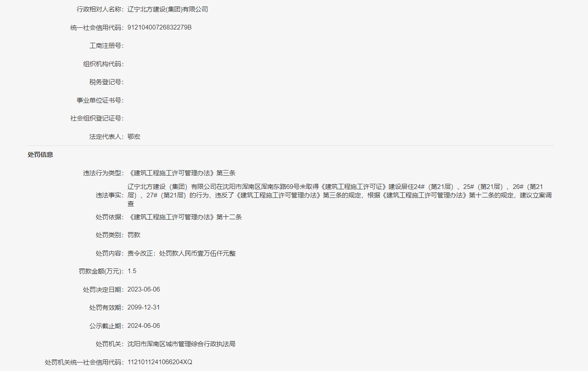588x371 pixels.
Task: Select the decision date "2023-06-06"
Action: (144, 290)
